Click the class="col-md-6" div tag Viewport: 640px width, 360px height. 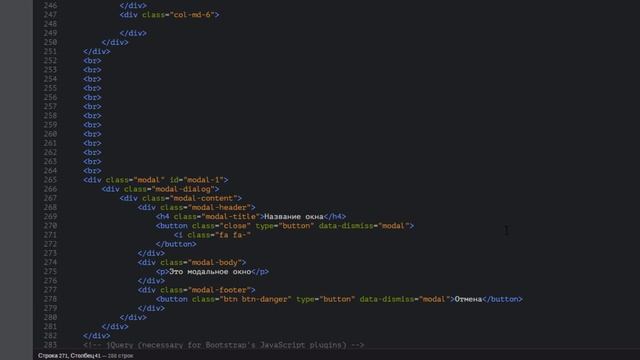[169, 15]
